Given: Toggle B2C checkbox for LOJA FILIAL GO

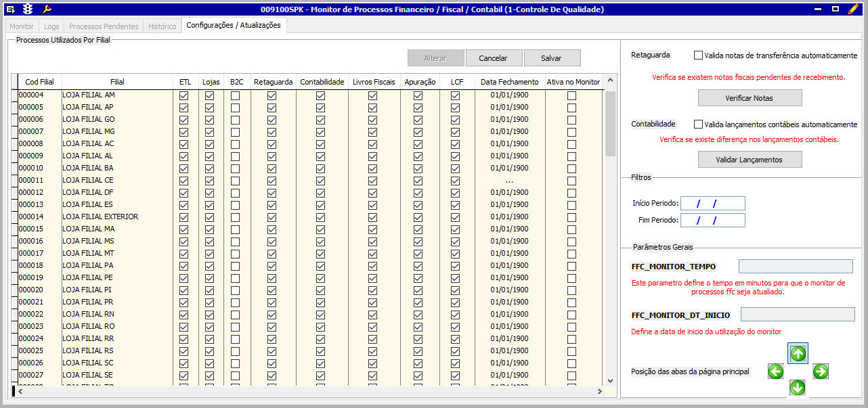Looking at the screenshot, I should (235, 120).
